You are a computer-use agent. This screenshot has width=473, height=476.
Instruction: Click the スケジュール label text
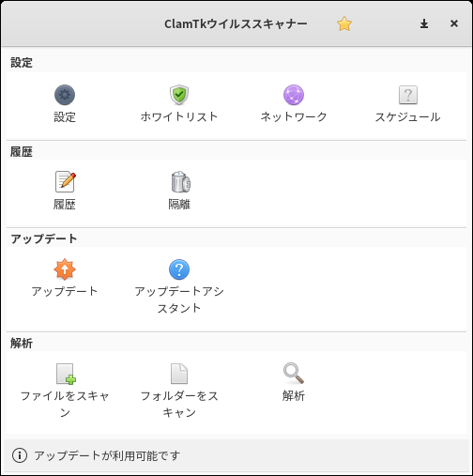pyautogui.click(x=408, y=117)
